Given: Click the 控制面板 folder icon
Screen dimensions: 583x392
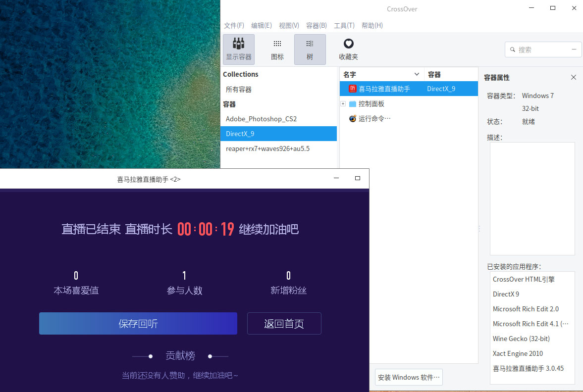Looking at the screenshot, I should tap(353, 103).
